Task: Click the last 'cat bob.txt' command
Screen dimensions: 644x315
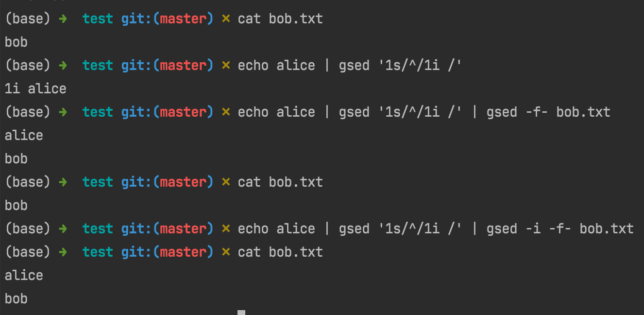Action: [x=280, y=252]
